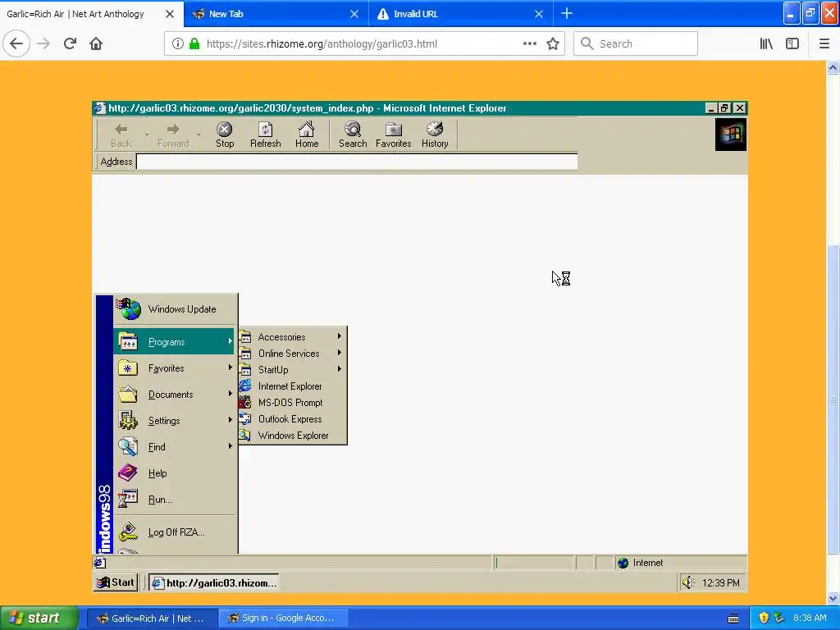This screenshot has height=630, width=840.
Task: Click the Stop button in IE toolbar
Action: [225, 135]
